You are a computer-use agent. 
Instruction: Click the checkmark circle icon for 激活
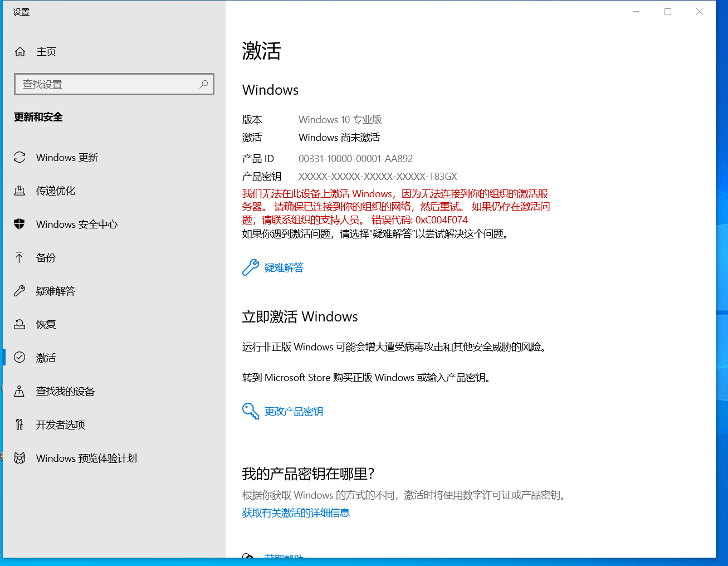[x=19, y=358]
